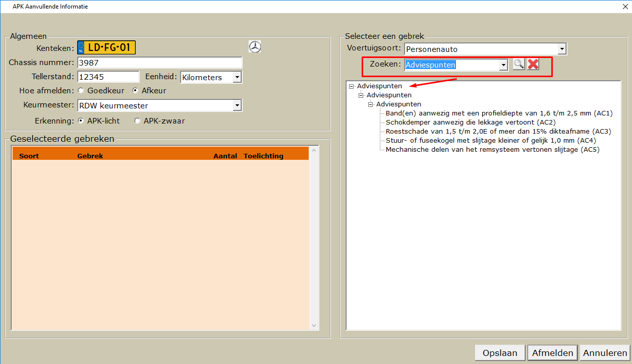
Task: Collapse the third-level Adviespunten node
Action: click(371, 104)
